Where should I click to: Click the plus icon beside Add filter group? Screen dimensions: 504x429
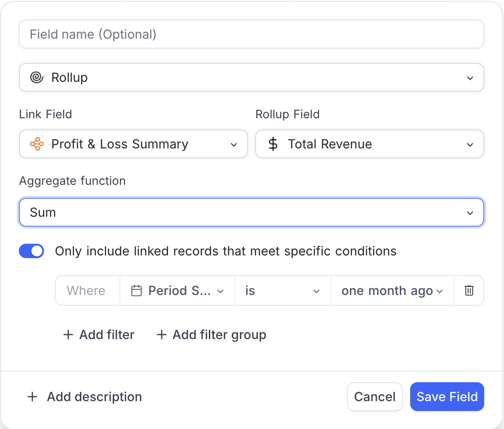click(161, 335)
